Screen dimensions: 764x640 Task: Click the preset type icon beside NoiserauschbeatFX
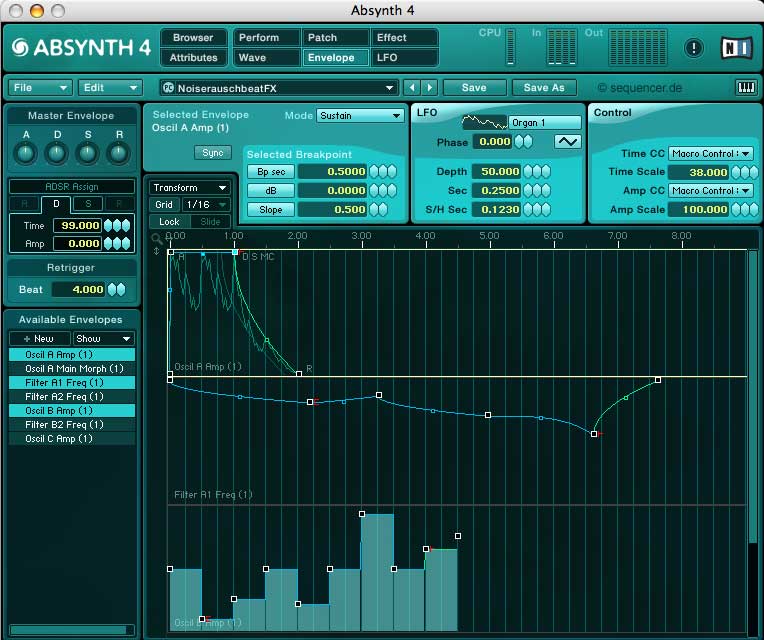point(168,88)
